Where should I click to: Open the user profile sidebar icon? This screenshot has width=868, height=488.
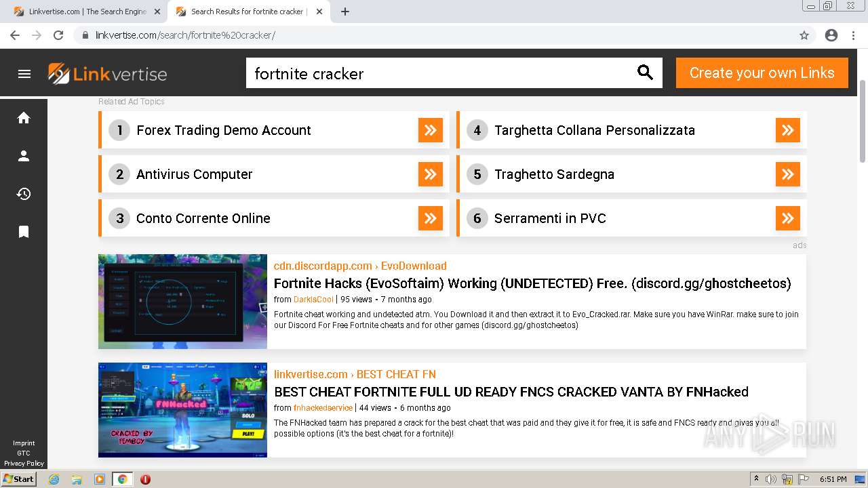click(x=24, y=156)
